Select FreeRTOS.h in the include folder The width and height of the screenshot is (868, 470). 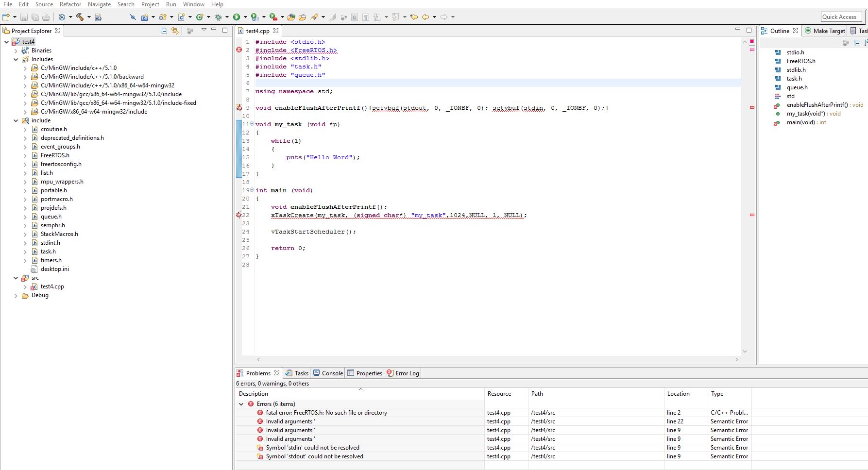tap(54, 155)
